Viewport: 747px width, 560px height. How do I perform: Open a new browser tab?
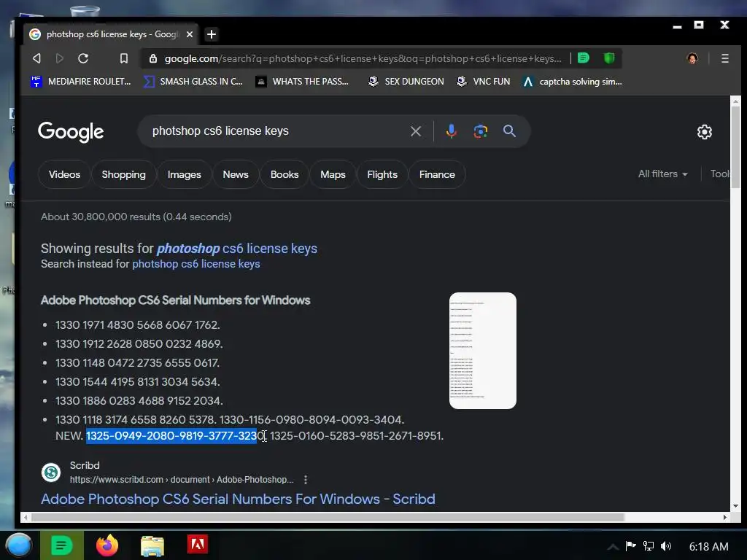pyautogui.click(x=212, y=34)
